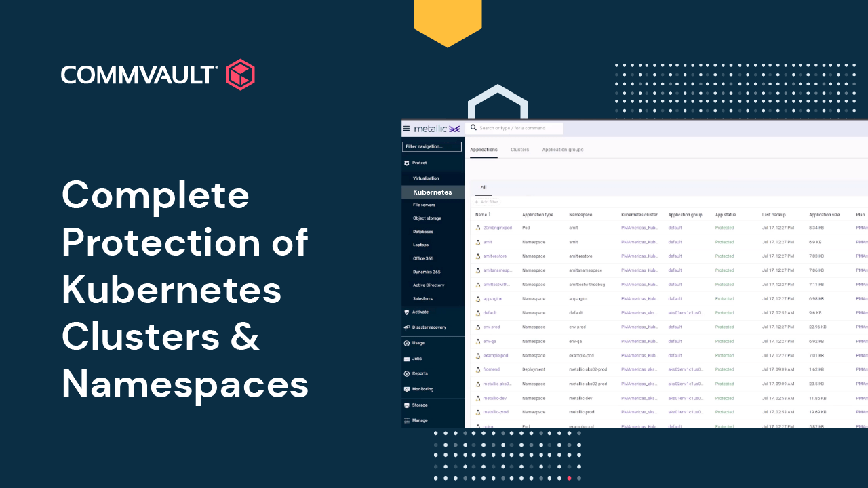Focus the Filter navigation input
The height and width of the screenshot is (488, 868).
pos(432,146)
